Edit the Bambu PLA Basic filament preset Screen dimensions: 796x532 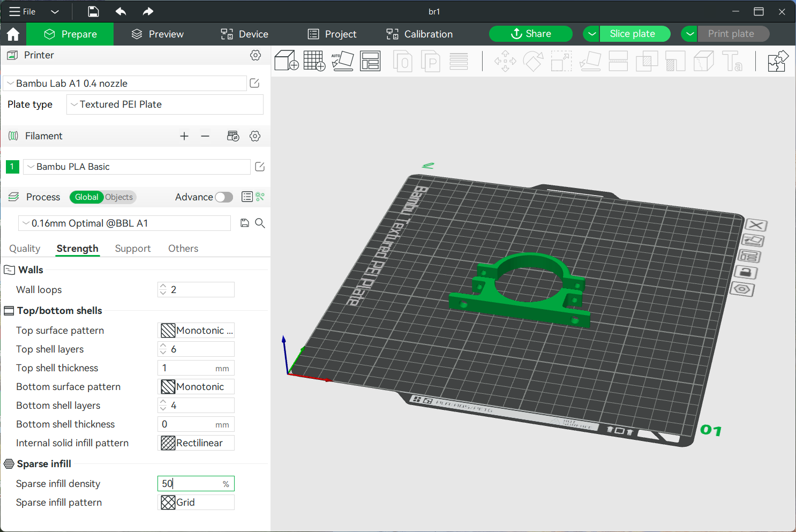point(260,167)
